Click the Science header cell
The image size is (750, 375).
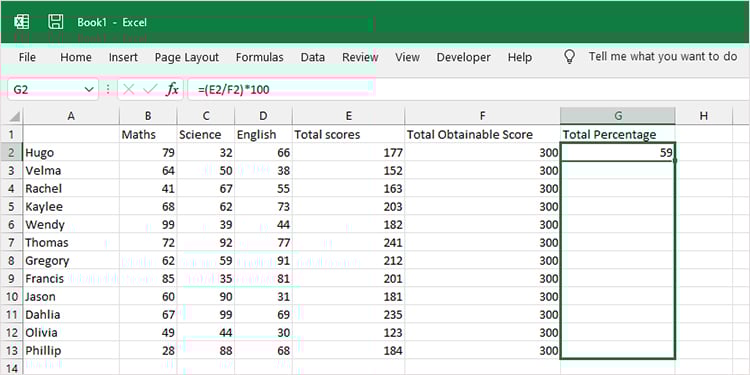pos(206,134)
